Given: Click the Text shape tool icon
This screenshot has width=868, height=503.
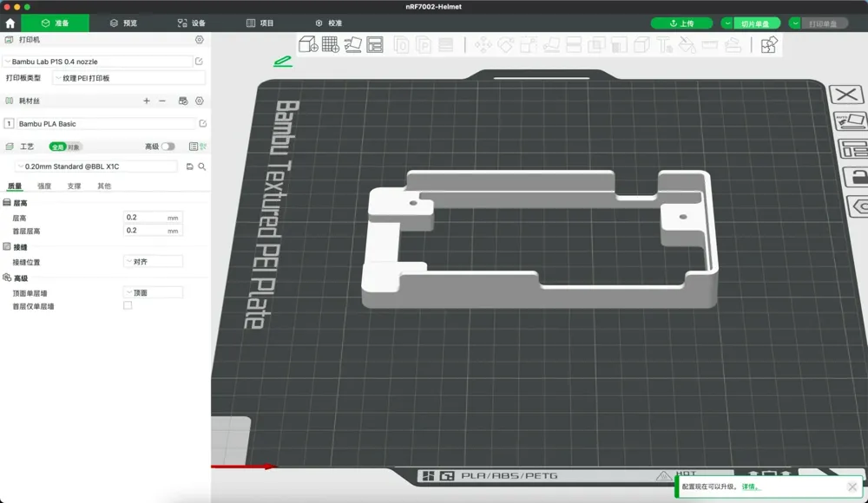Looking at the screenshot, I should coord(664,44).
